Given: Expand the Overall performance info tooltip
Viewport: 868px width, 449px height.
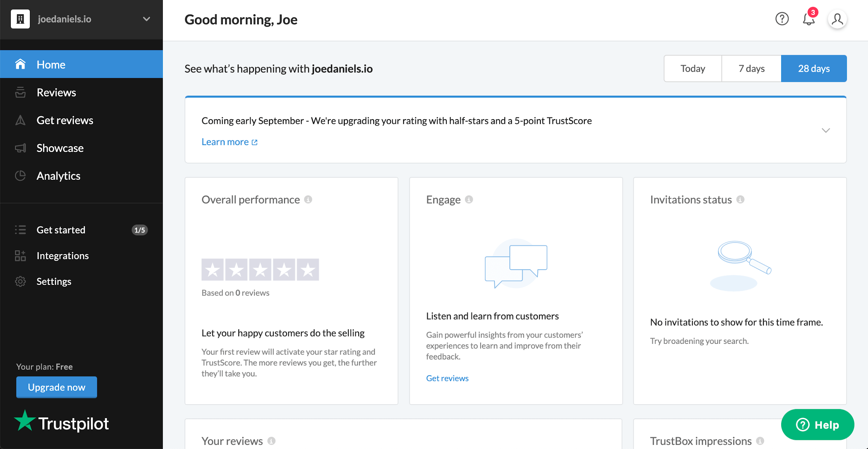Looking at the screenshot, I should pos(309,199).
